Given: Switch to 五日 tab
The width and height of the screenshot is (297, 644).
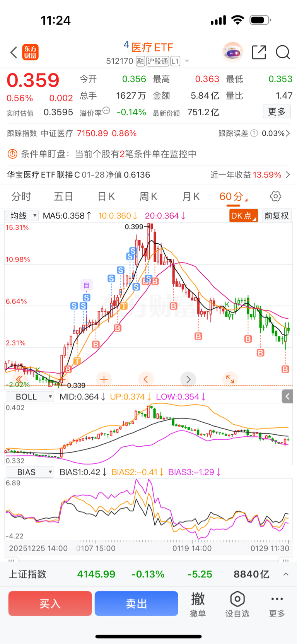Looking at the screenshot, I should point(63,196).
